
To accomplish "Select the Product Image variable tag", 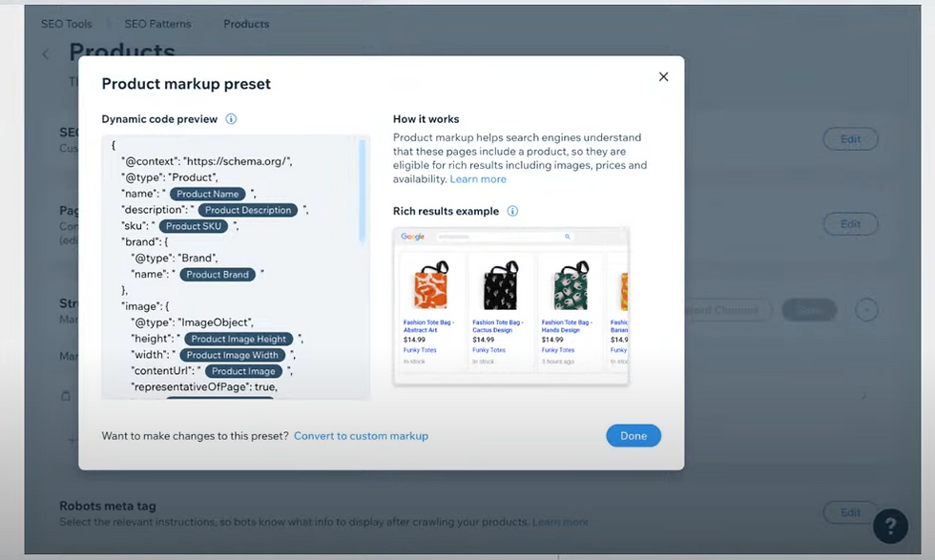I will point(243,371).
